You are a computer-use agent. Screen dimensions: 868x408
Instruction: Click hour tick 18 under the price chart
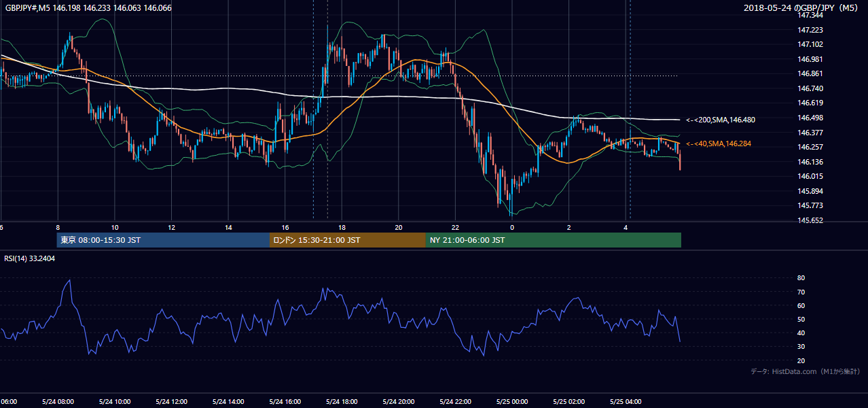coord(342,228)
